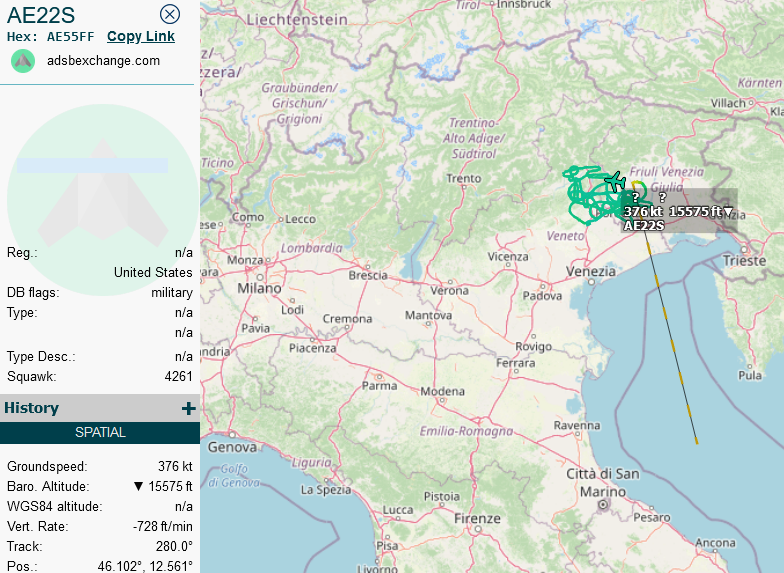
Task: Click the Trieste city label on map
Action: tap(744, 260)
